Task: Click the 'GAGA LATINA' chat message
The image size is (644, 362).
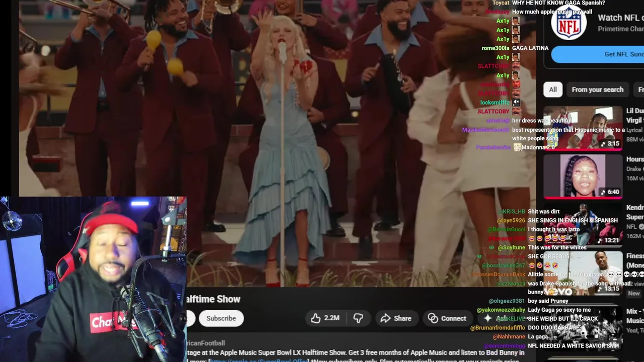Action: pos(530,48)
